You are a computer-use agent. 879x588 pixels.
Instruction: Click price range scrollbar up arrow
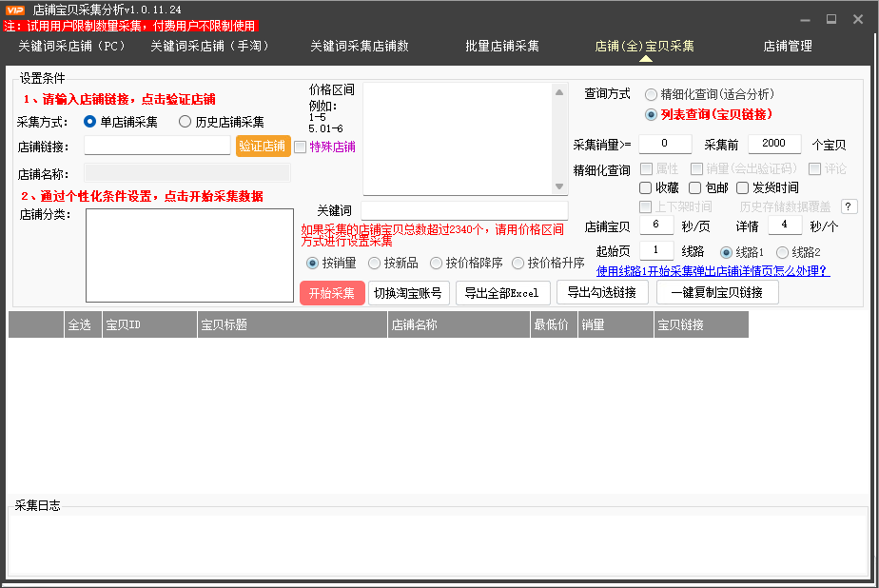pyautogui.click(x=559, y=91)
